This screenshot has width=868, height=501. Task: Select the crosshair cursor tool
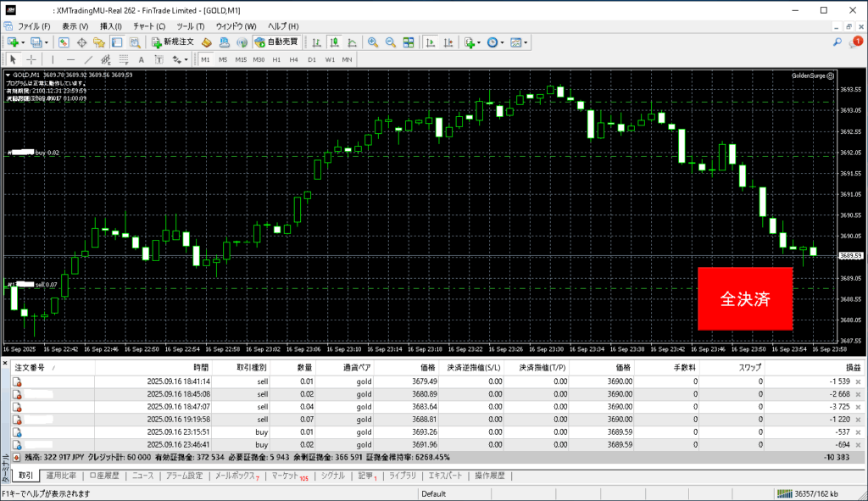[31, 59]
